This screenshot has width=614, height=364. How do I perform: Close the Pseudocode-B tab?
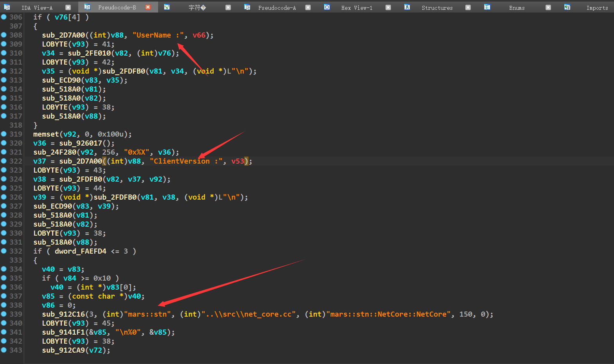tap(148, 7)
